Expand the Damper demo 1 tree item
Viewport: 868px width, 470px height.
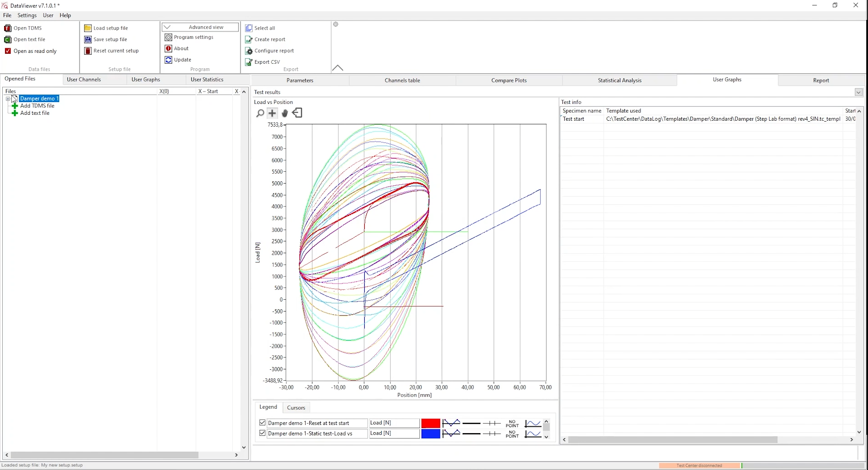point(8,98)
